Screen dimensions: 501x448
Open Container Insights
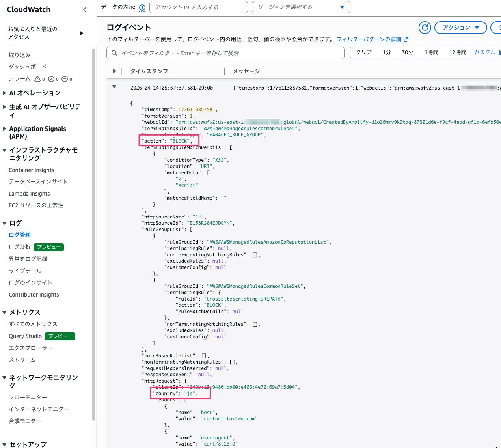[x=32, y=170]
